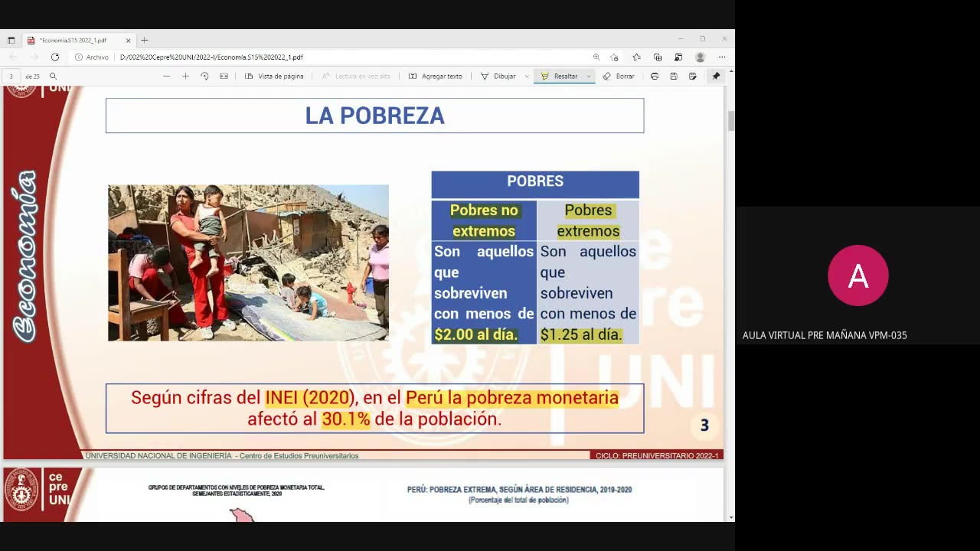Expand Dibujar pen options dropdown
This screenshot has width=980, height=551.
[527, 77]
